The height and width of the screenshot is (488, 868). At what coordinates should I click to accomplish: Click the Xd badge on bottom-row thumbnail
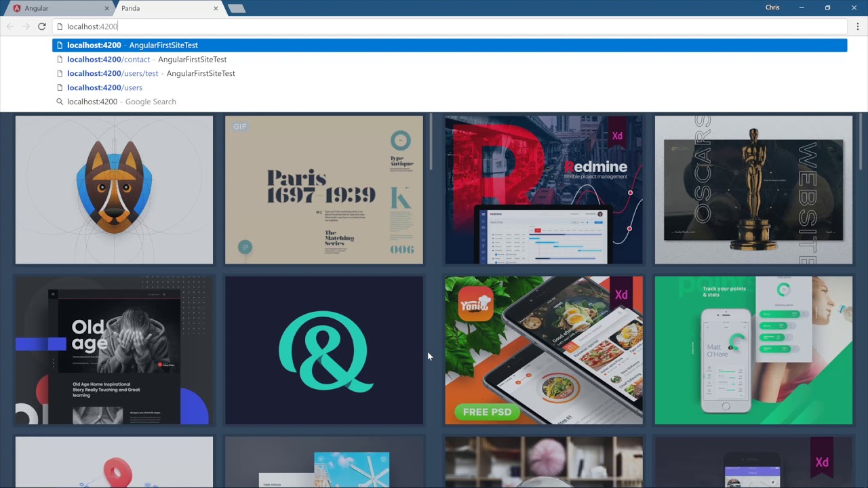pos(821,459)
